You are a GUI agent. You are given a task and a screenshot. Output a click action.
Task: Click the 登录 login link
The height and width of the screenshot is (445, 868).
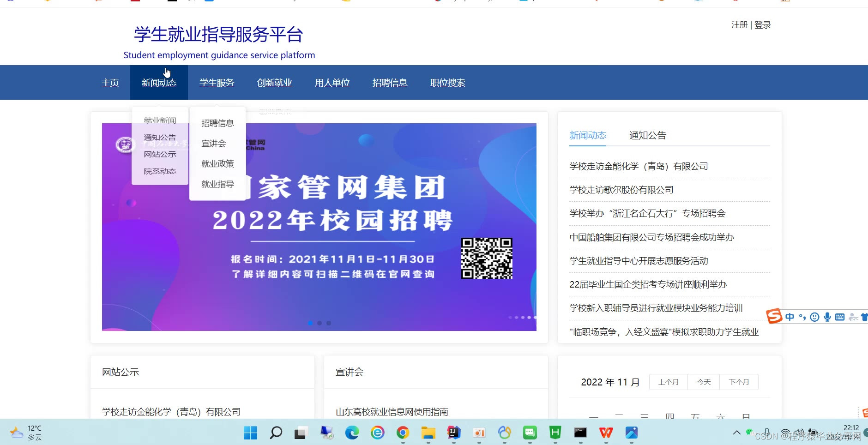pyautogui.click(x=763, y=25)
